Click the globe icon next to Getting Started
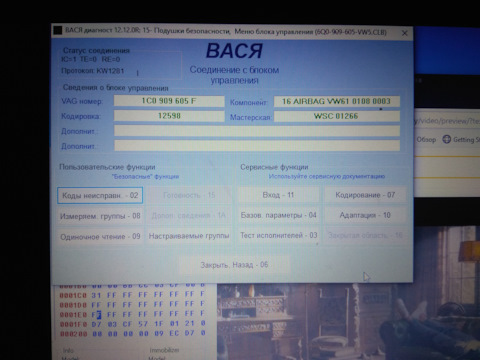480x360 pixels. coord(446,139)
